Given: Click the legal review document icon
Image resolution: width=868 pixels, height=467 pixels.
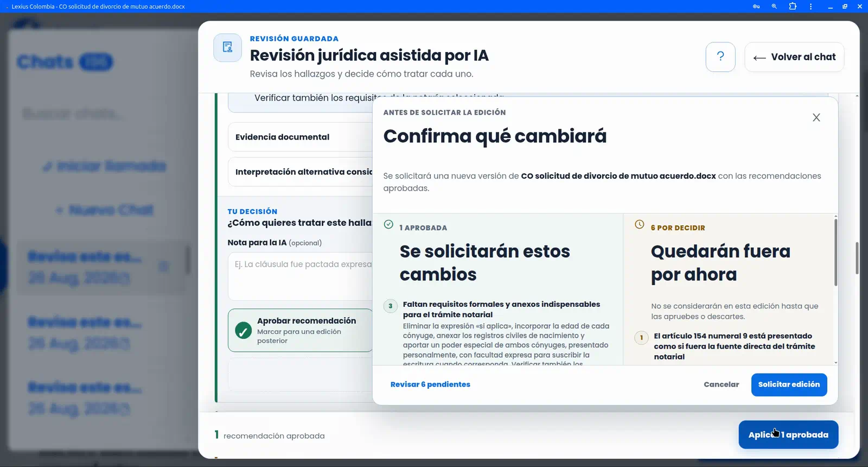Looking at the screenshot, I should pos(228,48).
